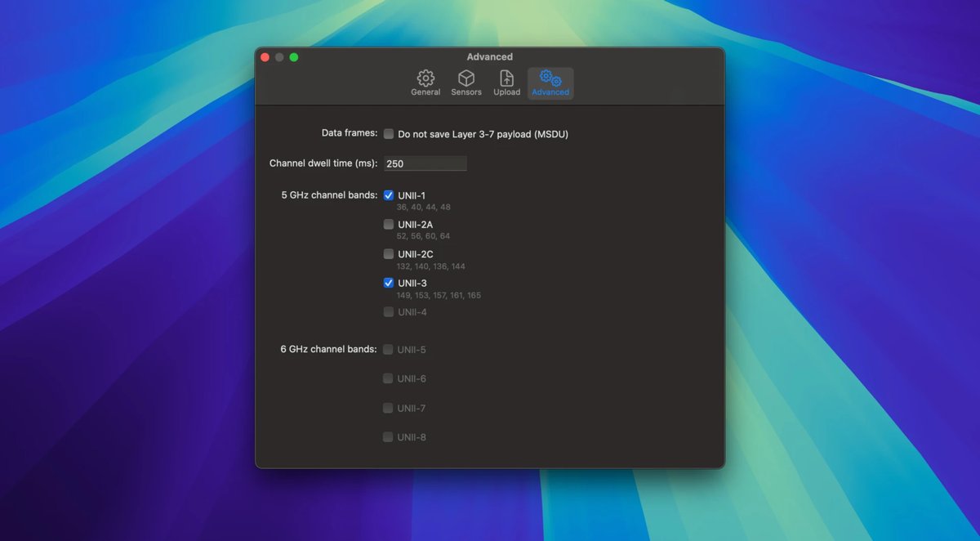Uncheck the UNII-1 channel band

pyautogui.click(x=389, y=195)
